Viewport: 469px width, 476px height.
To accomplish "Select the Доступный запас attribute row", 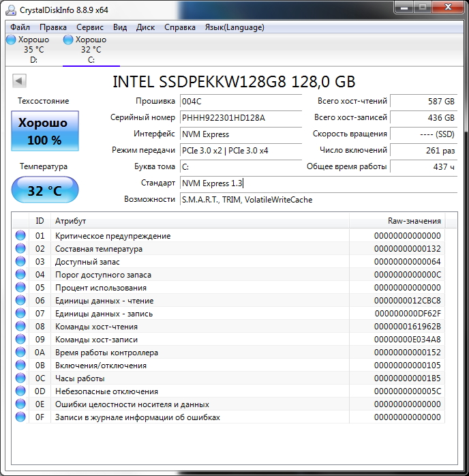I will point(228,261).
